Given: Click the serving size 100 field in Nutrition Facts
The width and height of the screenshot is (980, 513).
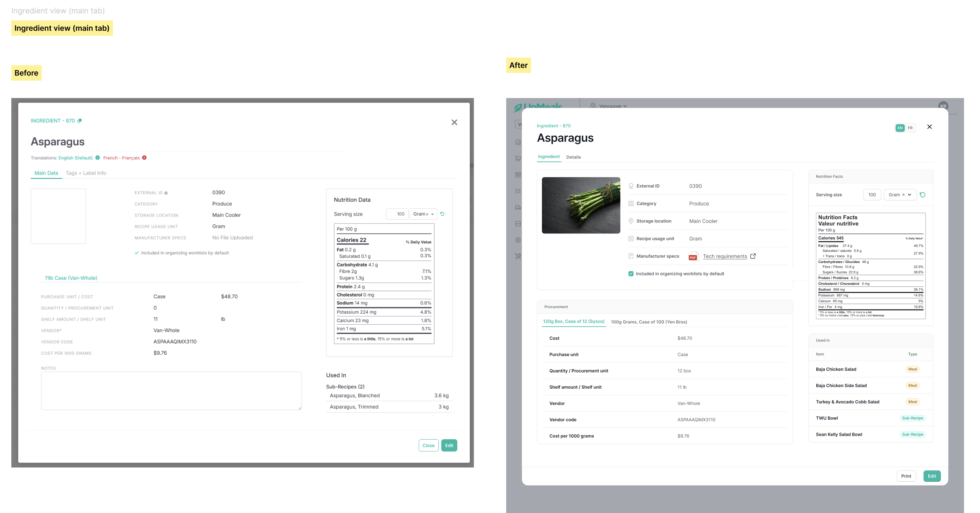Looking at the screenshot, I should (872, 195).
